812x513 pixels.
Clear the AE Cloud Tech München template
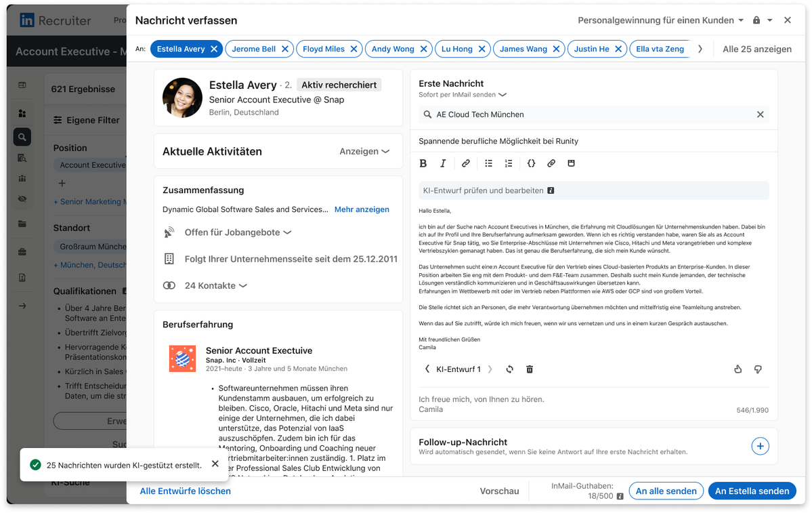760,115
